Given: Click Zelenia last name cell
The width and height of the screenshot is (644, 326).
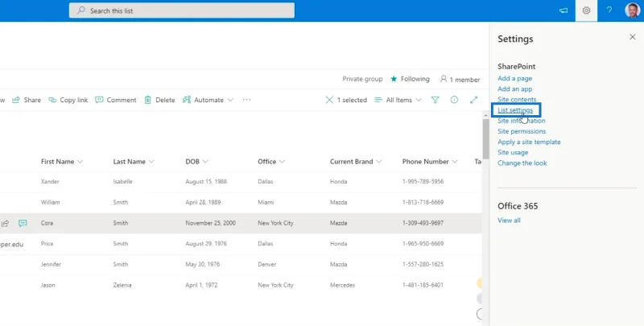Looking at the screenshot, I should click(122, 285).
